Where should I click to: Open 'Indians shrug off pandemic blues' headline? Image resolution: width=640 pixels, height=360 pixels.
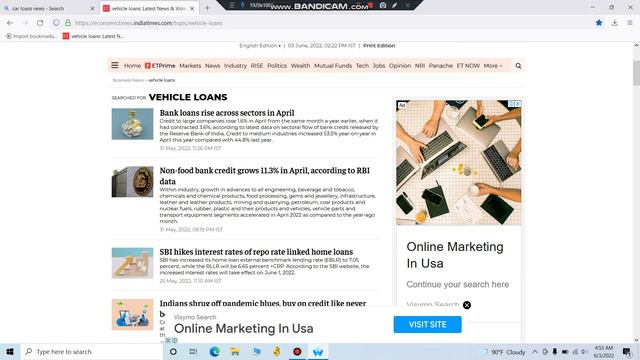coord(263,303)
